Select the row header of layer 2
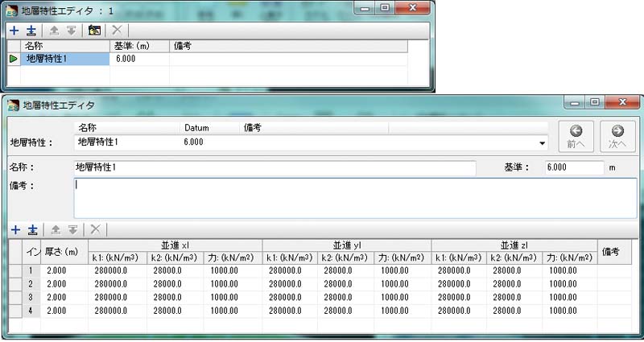 (x=15, y=284)
